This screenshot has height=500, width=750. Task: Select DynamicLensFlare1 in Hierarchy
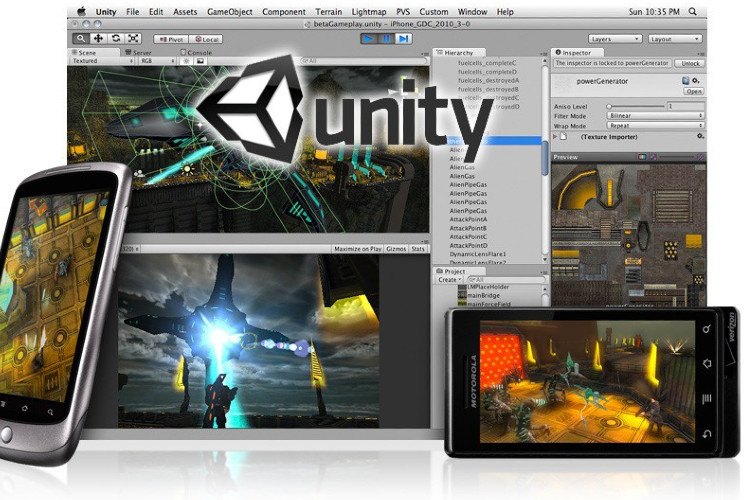tap(478, 254)
